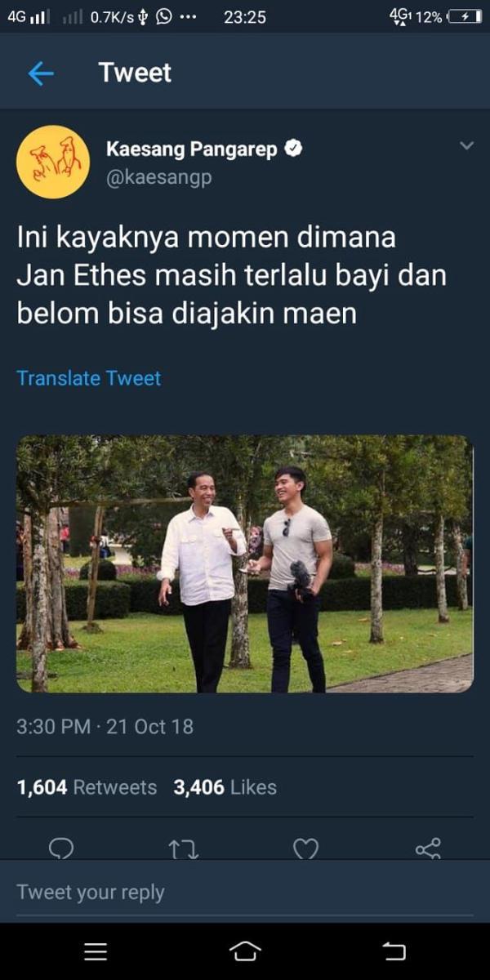The image size is (490, 980).
Task: Share the tweet via the share icon
Action: pos(428,849)
